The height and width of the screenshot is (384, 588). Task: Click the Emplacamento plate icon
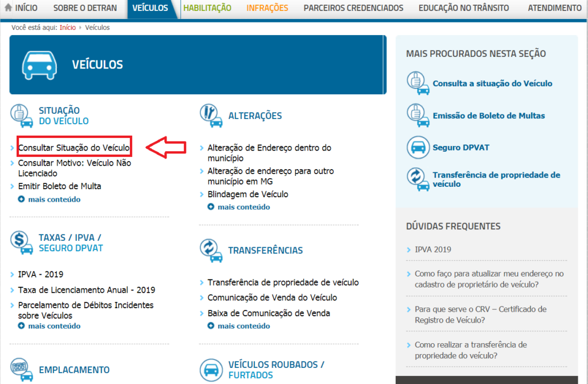coord(21,370)
